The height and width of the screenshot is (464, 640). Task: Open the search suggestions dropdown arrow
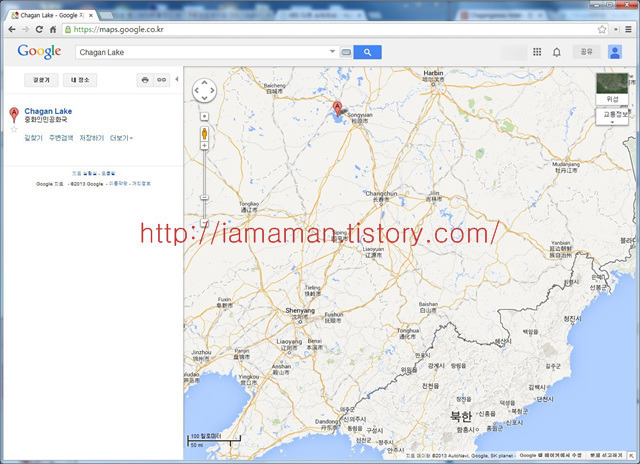click(332, 51)
